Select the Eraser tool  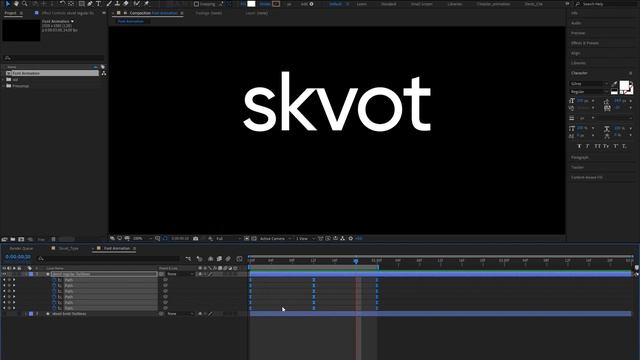pyautogui.click(x=126, y=4)
